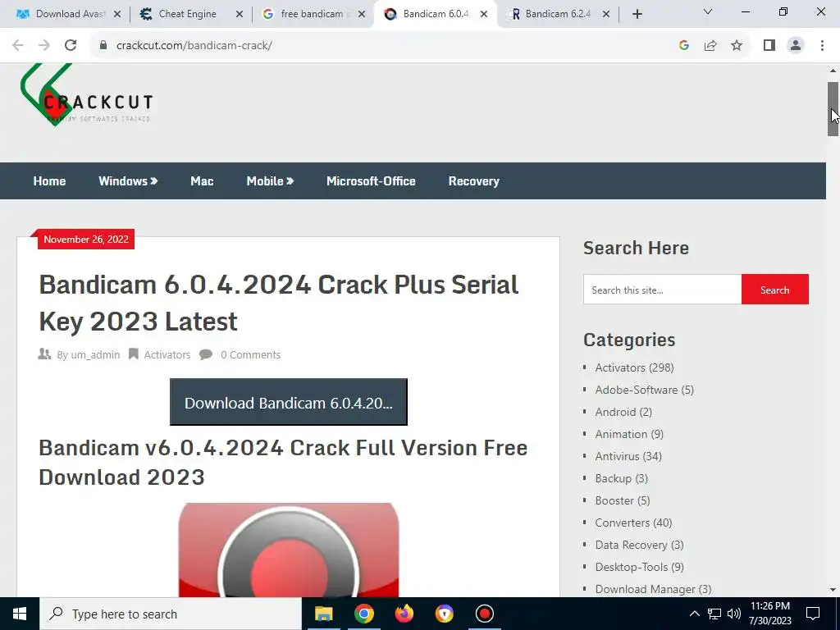
Task: Click the scrollbar down arrow
Action: tap(833, 590)
